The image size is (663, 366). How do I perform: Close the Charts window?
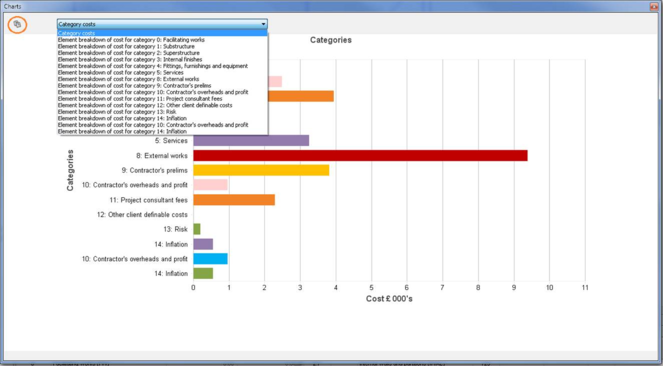point(655,6)
